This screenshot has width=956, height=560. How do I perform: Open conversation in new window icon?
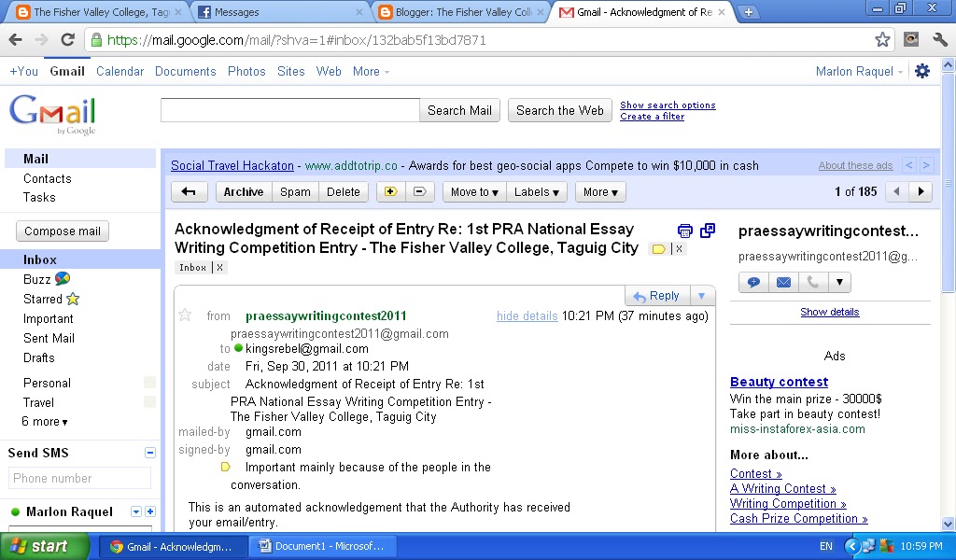pyautogui.click(x=708, y=231)
